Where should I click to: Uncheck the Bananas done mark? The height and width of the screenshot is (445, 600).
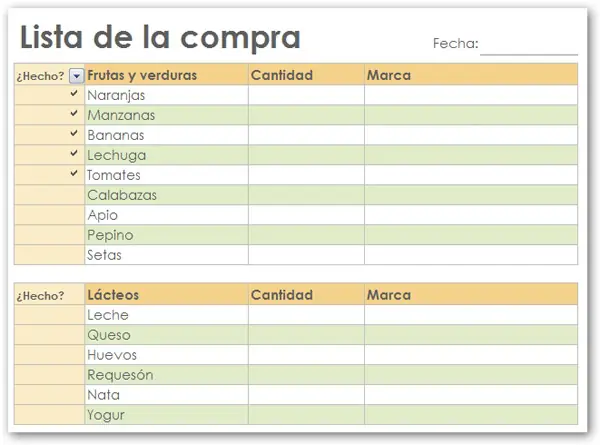coord(74,133)
